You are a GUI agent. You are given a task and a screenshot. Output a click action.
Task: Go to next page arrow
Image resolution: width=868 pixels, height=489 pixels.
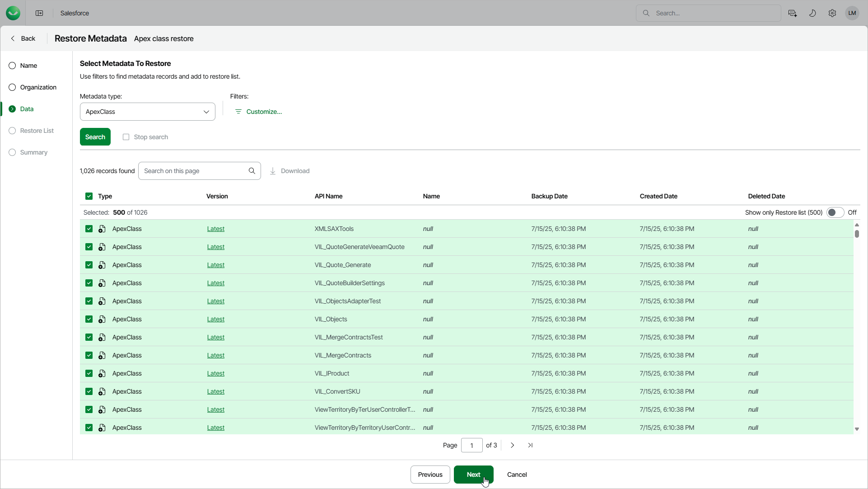tap(512, 445)
